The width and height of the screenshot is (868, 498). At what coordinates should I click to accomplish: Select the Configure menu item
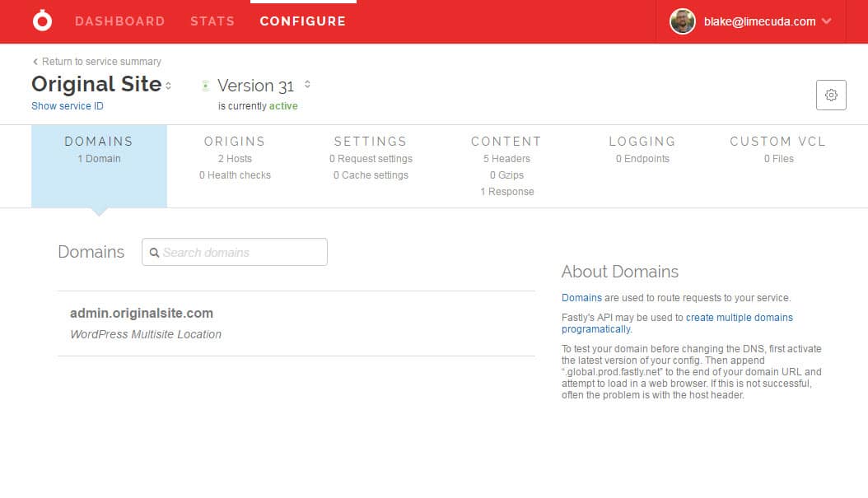pos(303,21)
